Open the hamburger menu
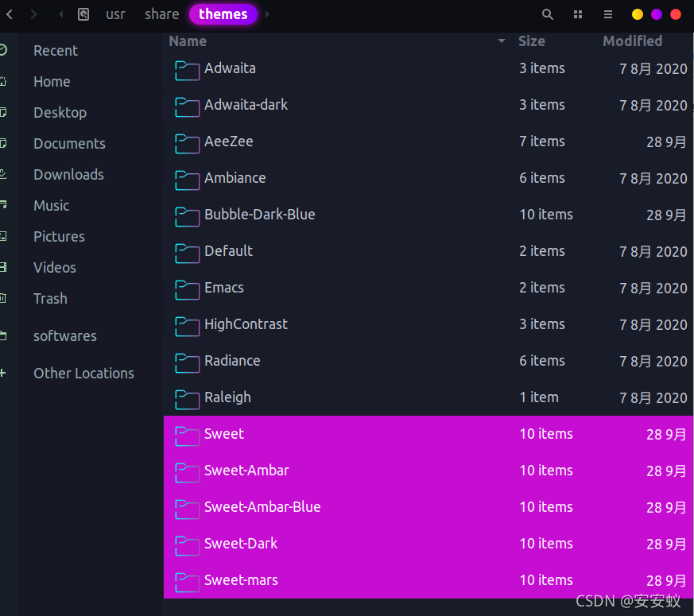The height and width of the screenshot is (616, 694). tap(608, 14)
